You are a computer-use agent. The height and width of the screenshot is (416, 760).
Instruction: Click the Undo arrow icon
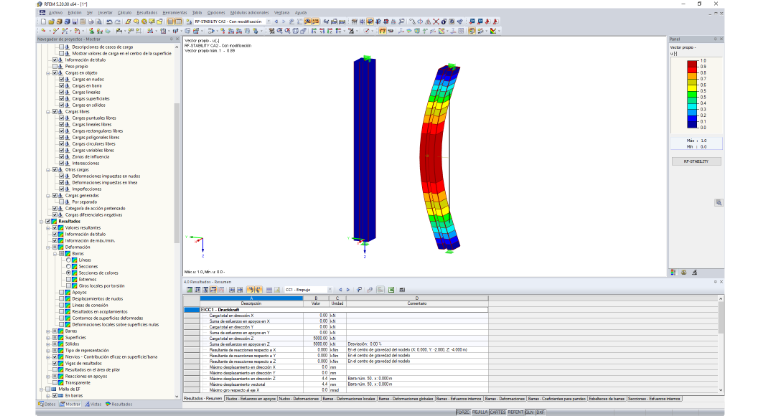click(110, 21)
